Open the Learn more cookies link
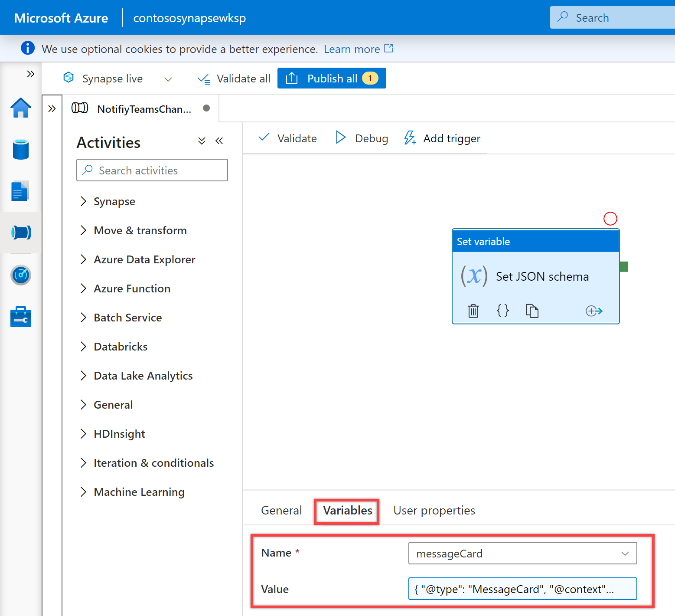675x616 pixels. (352, 49)
